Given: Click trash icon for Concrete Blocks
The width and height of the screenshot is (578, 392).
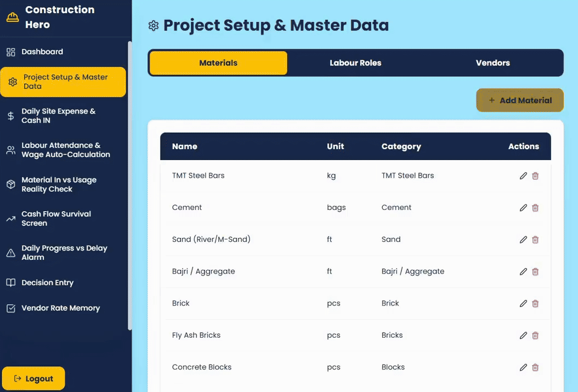Looking at the screenshot, I should pos(535,367).
